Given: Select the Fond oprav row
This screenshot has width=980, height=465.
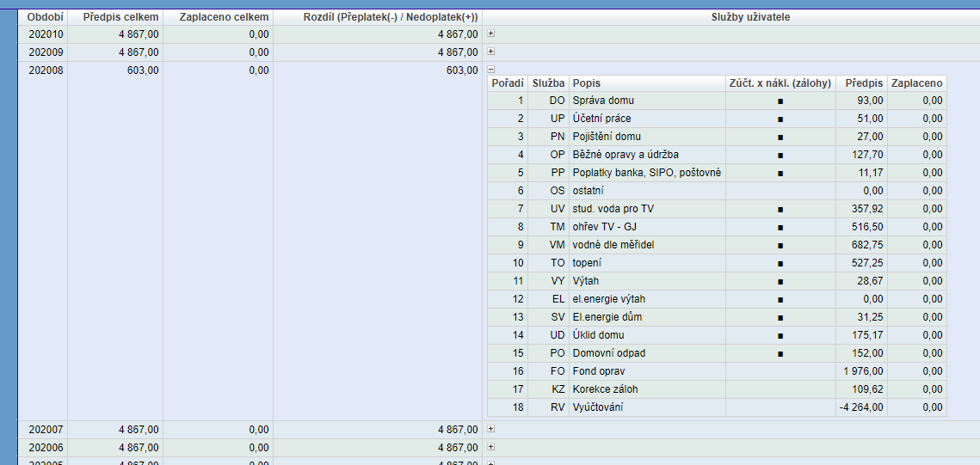Looking at the screenshot, I should [718, 372].
